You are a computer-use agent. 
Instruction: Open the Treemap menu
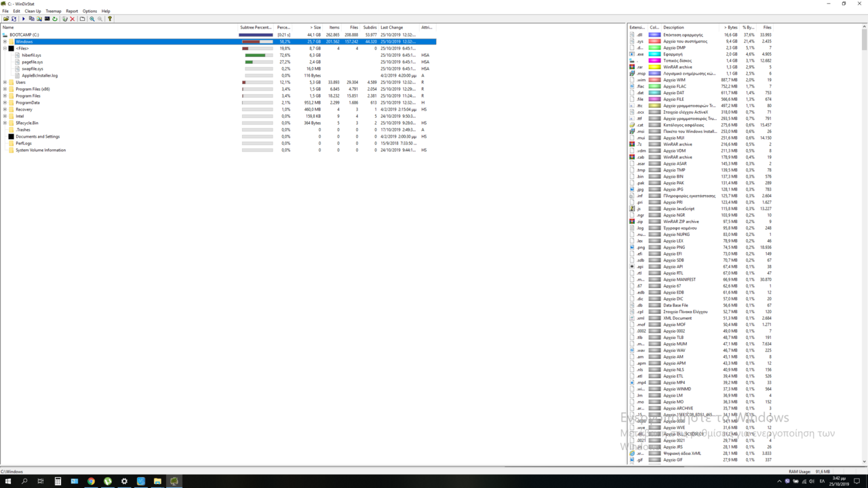(53, 11)
